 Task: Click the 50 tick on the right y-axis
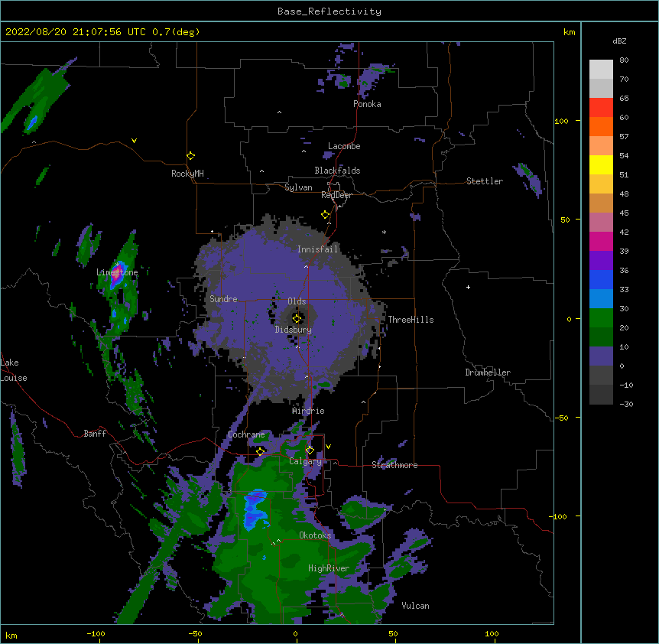[565, 220]
